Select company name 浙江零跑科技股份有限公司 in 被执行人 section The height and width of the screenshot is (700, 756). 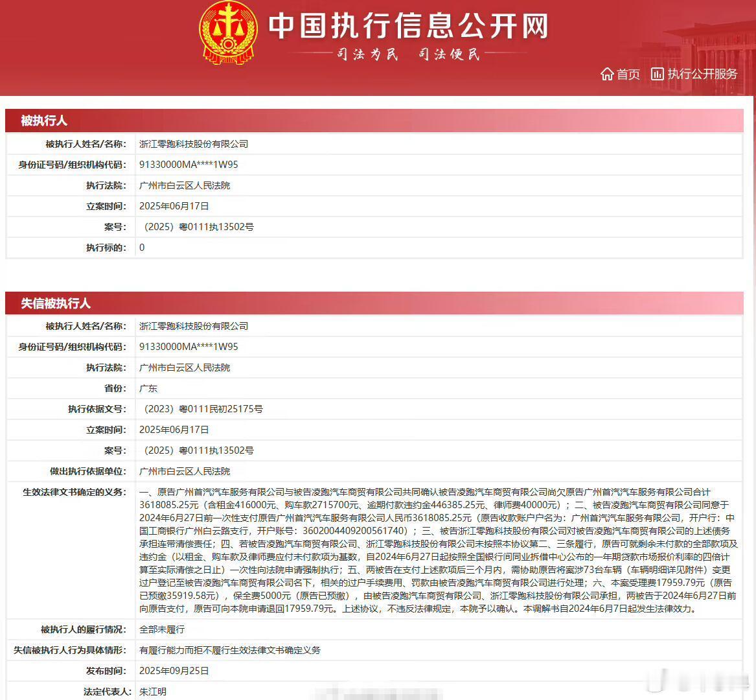(194, 144)
